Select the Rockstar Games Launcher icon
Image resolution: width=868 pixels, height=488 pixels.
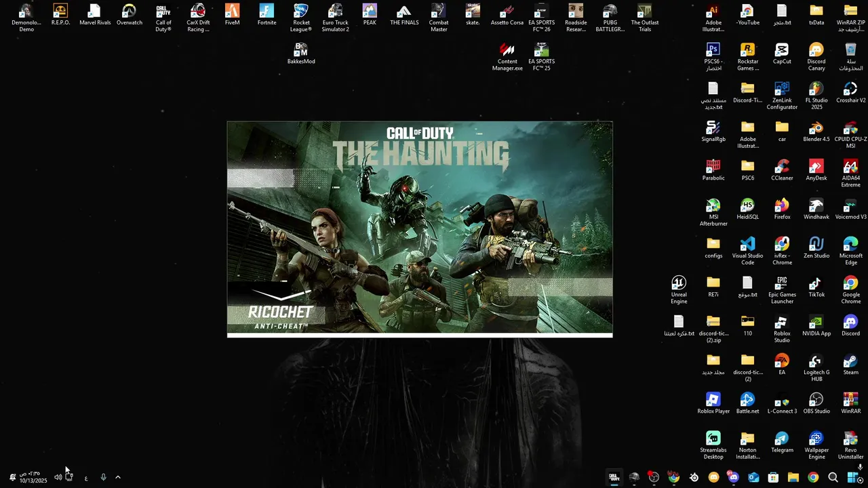(747, 57)
